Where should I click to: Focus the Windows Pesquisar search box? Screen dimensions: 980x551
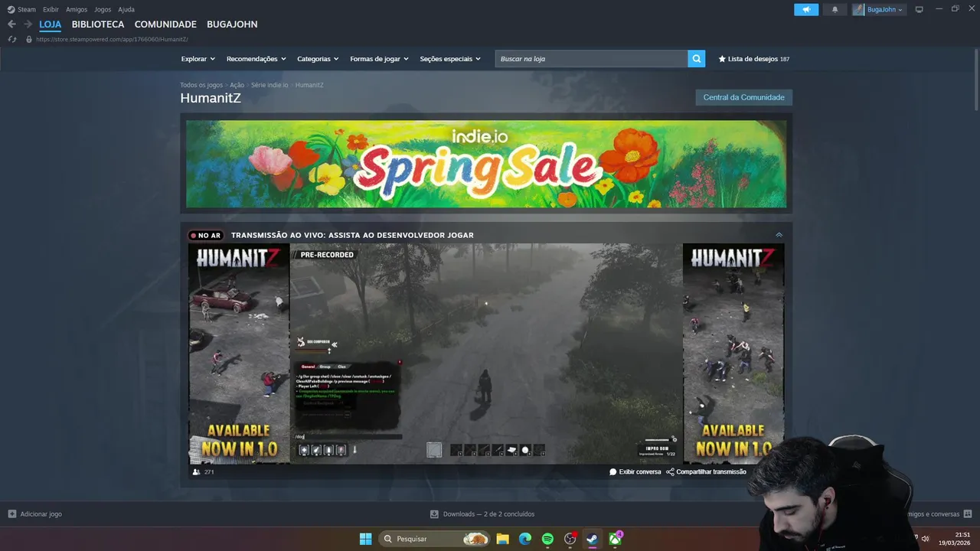coord(434,539)
